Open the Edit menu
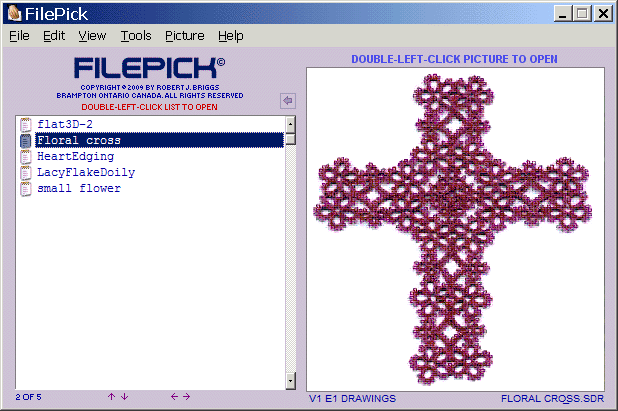 54,36
